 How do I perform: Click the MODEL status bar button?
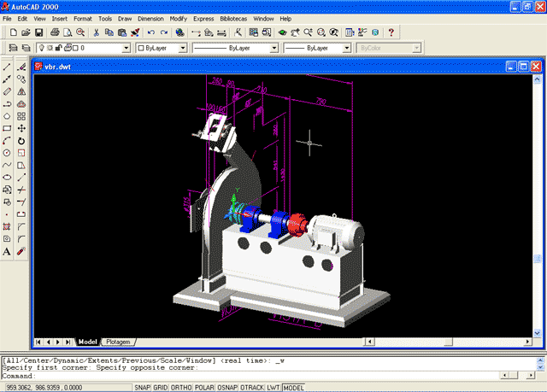pyautogui.click(x=293, y=387)
